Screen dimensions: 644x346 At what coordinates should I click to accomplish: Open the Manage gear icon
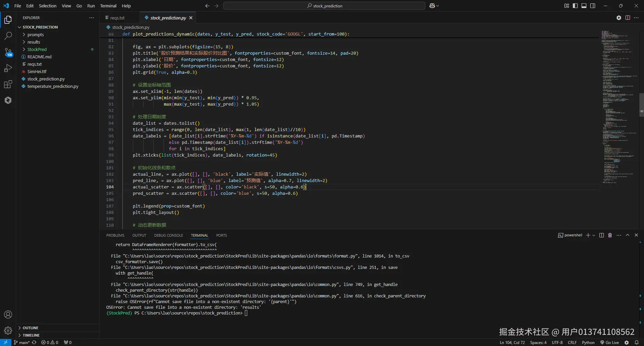(x=8, y=331)
